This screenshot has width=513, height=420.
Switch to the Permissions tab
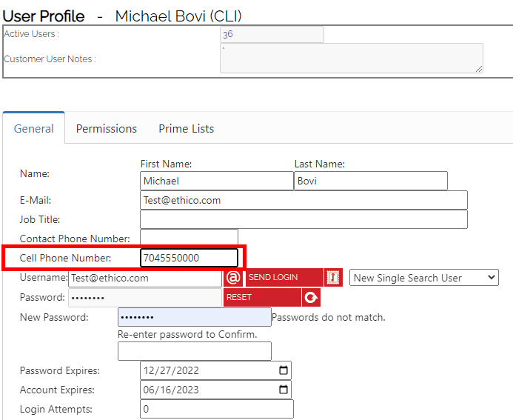coord(107,129)
